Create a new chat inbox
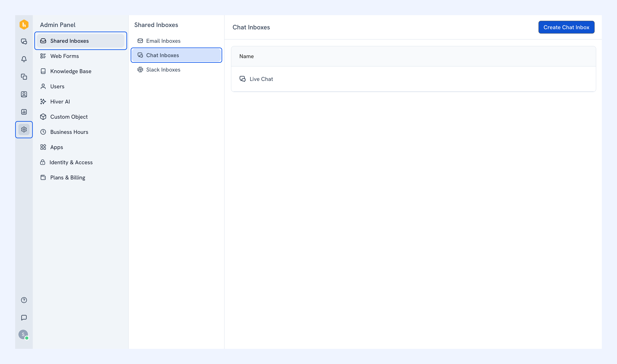 pyautogui.click(x=566, y=27)
